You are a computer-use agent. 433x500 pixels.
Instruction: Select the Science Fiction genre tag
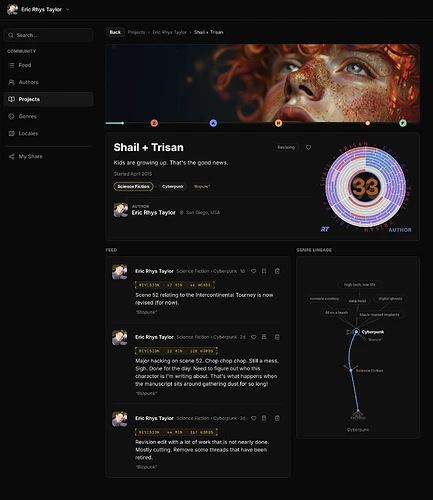tap(133, 186)
